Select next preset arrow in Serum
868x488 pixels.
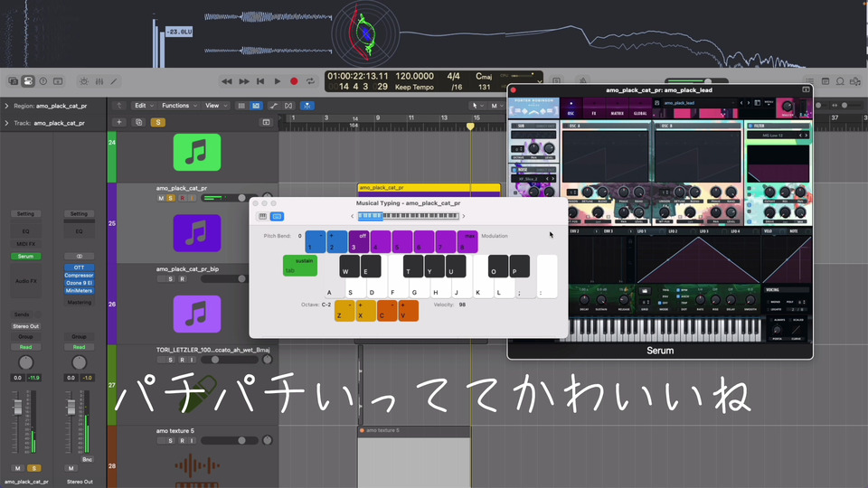[x=749, y=103]
